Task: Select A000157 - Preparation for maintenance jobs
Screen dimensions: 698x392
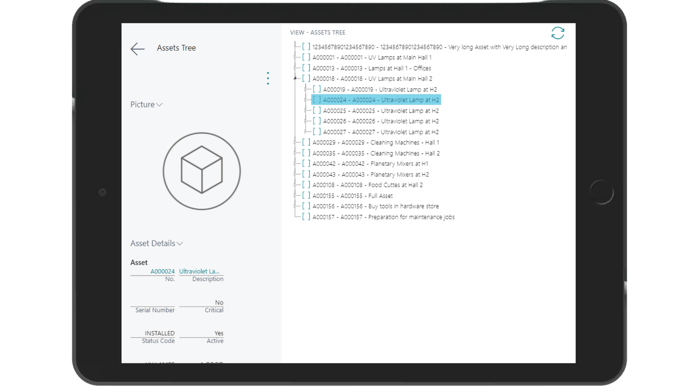Action: (x=383, y=217)
